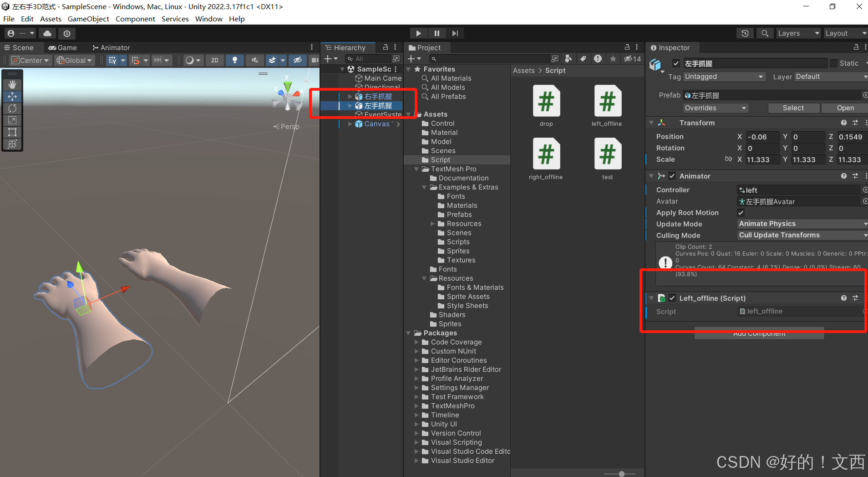Open Animator component presets icon
Viewport: 868px width, 477px height.
click(855, 176)
